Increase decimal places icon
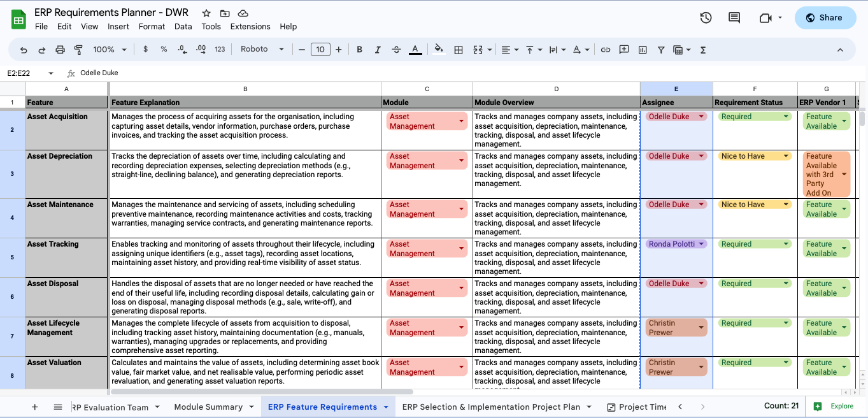The height and width of the screenshot is (418, 868). click(x=201, y=49)
